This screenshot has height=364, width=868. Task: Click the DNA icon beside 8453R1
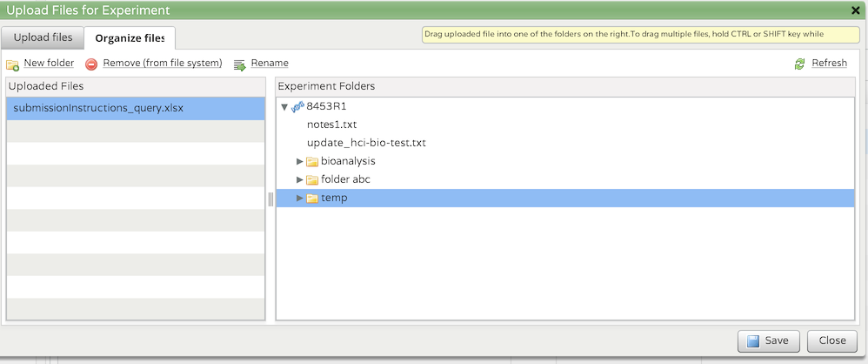click(x=297, y=106)
